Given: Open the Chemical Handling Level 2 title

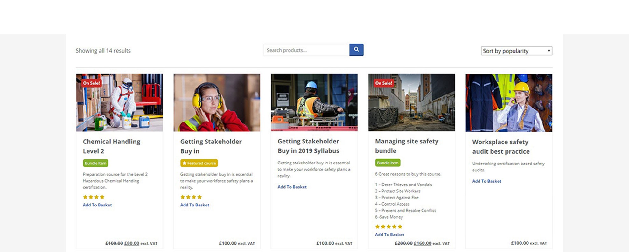Looking at the screenshot, I should point(111,146).
